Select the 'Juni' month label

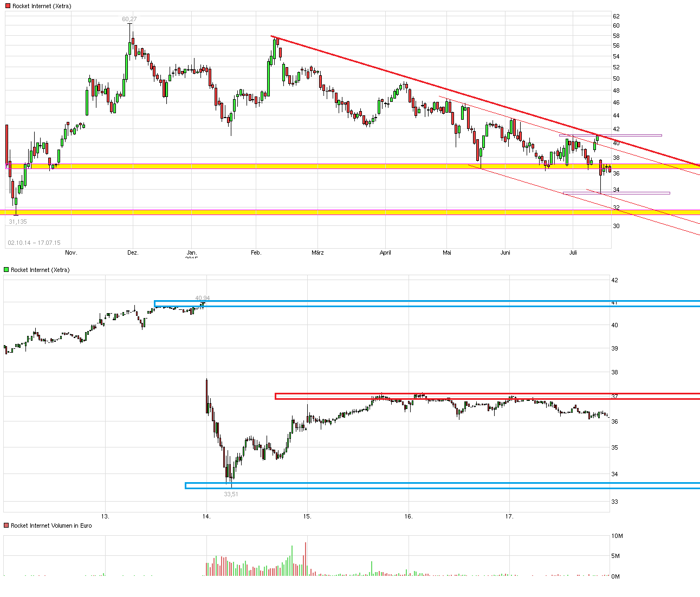505,252
